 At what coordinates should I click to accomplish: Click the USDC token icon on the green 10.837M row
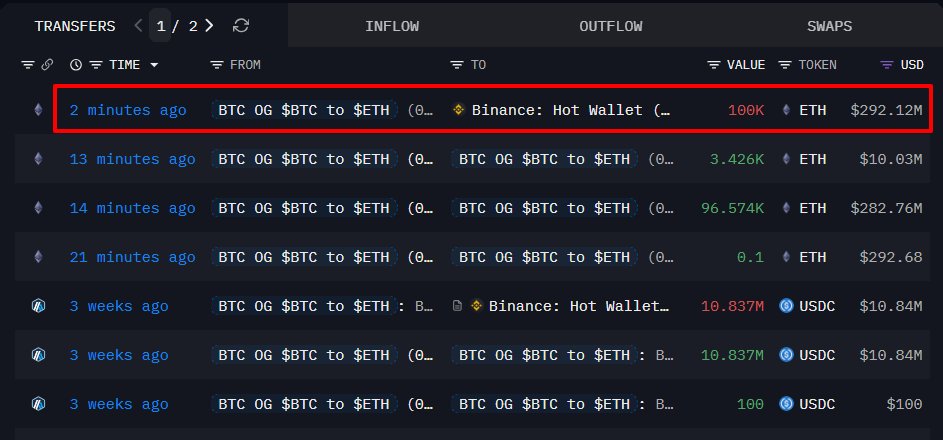click(786, 355)
